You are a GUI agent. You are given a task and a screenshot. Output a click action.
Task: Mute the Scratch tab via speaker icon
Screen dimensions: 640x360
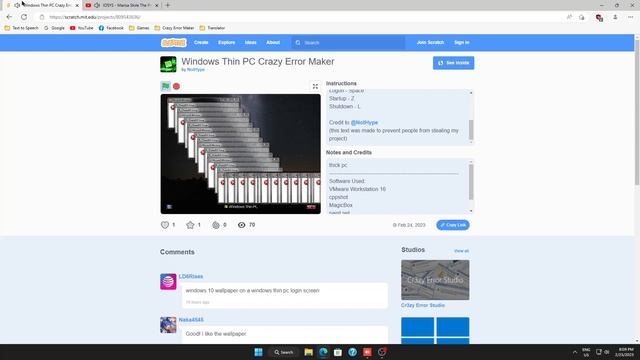click(17, 5)
